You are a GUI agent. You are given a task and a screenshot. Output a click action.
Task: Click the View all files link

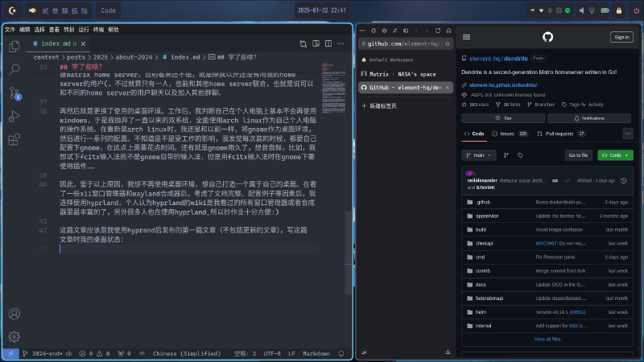pyautogui.click(x=547, y=339)
